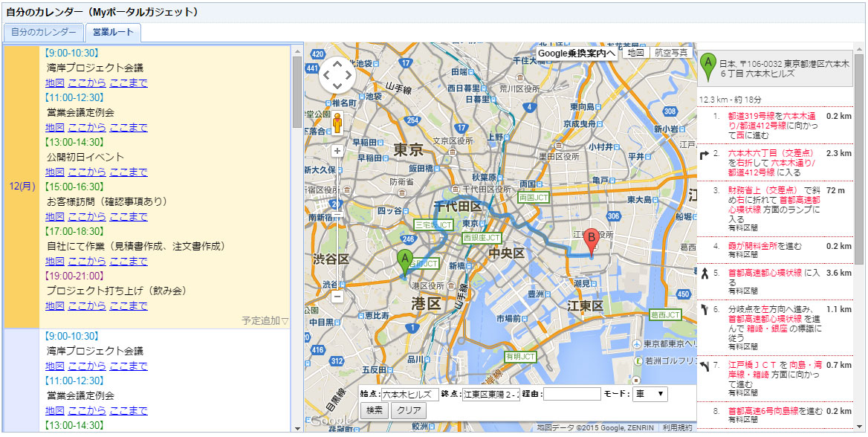This screenshot has width=868, height=437.
Task: Click ここまで under 公開初日イベント on 12(月)
Action: (129, 172)
